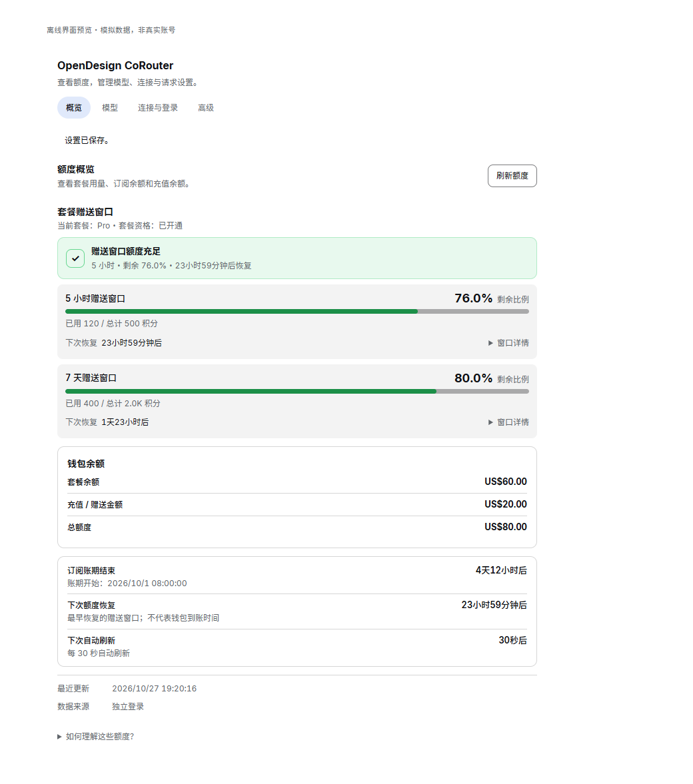Viewport: 693px width, 784px height.
Task: Click the green checkmark status icon
Action: click(75, 258)
